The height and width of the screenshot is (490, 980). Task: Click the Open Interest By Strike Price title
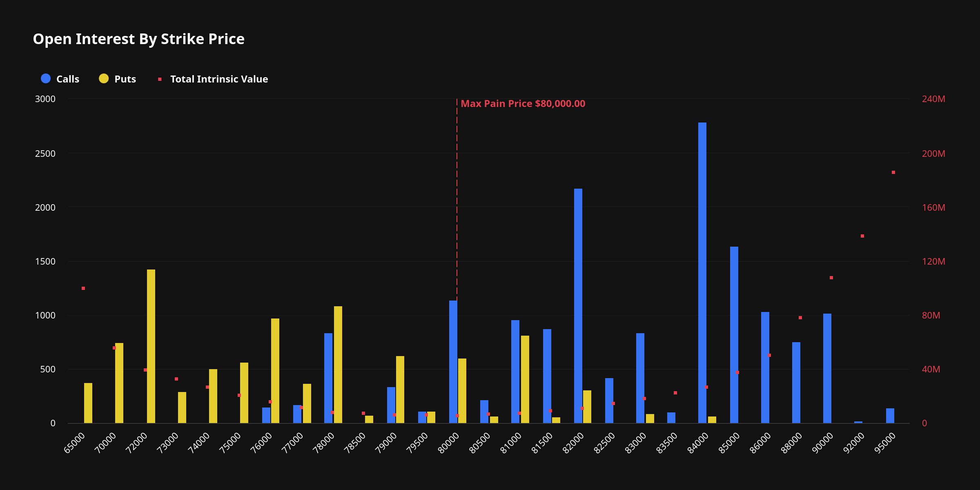point(139,39)
